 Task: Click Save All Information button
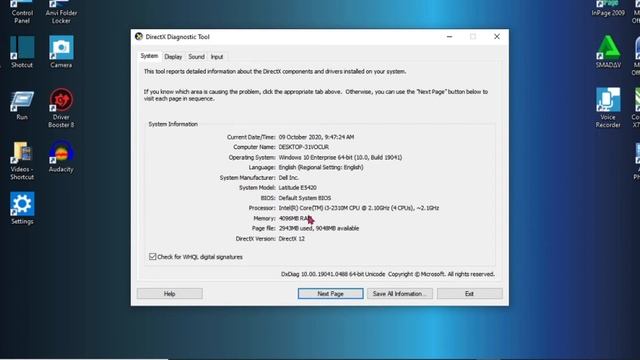[400, 293]
